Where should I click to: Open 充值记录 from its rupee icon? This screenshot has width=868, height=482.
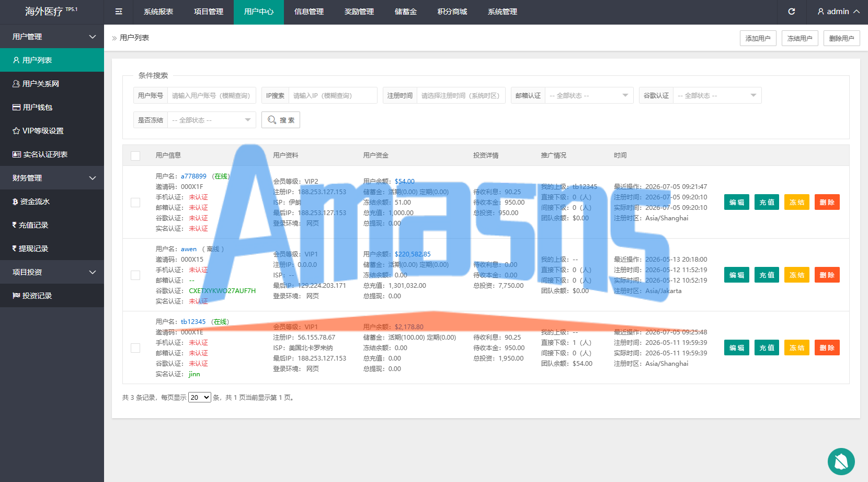point(15,225)
